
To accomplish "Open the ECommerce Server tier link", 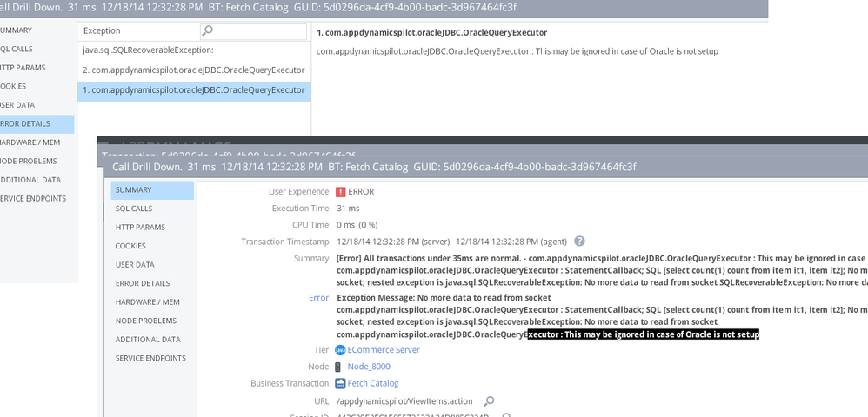I will (x=383, y=350).
